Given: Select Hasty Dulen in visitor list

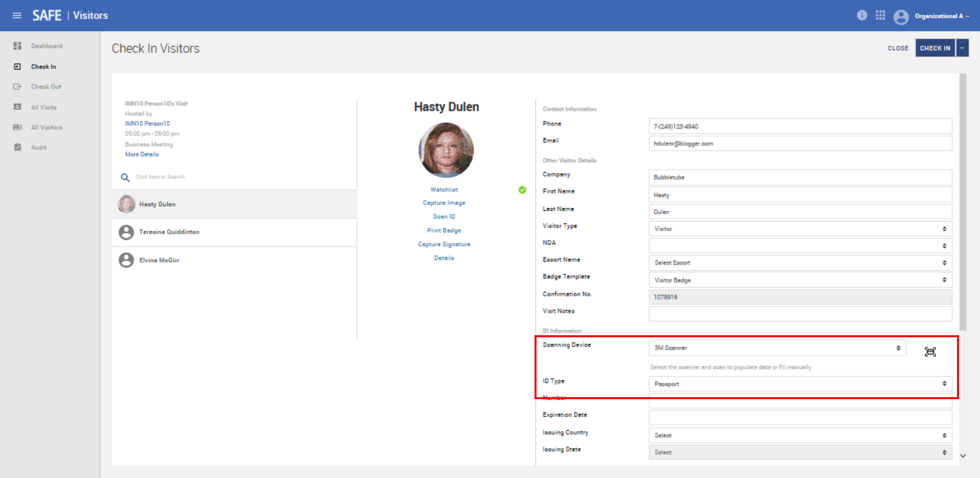Looking at the screenshot, I should click(234, 204).
